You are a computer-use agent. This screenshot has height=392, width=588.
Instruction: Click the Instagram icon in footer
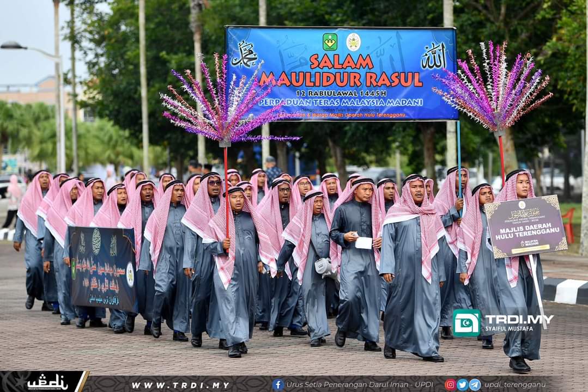click(450, 384)
